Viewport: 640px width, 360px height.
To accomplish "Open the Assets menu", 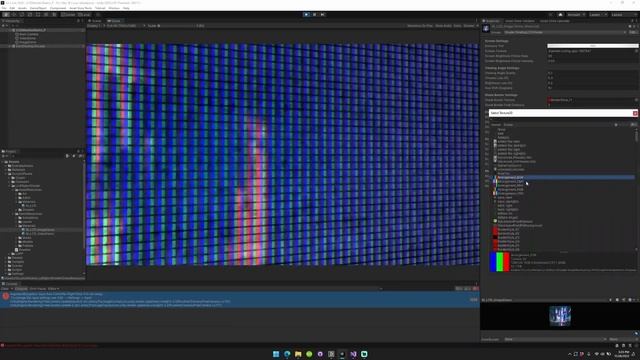I will pyautogui.click(x=22, y=8).
